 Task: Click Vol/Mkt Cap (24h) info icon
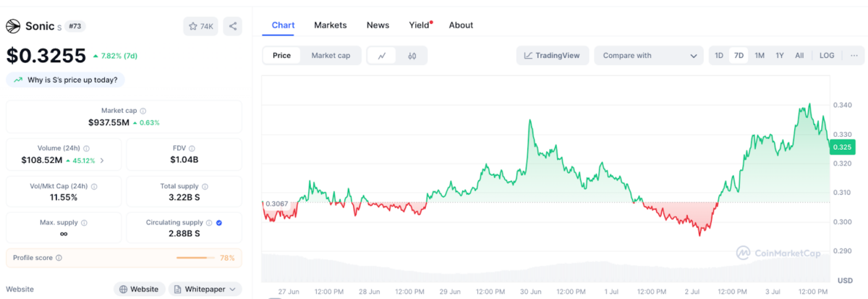(94, 186)
